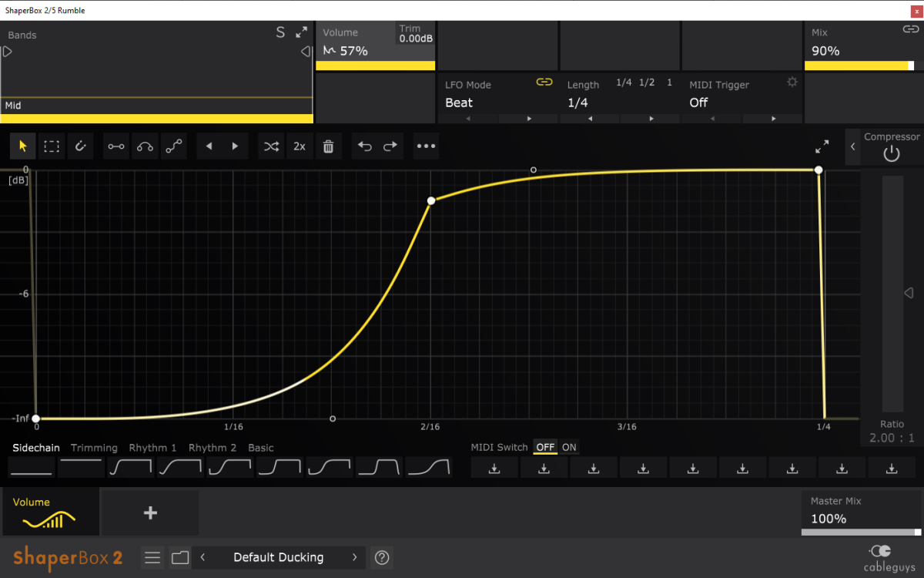Choose the arc curve segment tool
Image resolution: width=924 pixels, height=578 pixels.
coord(146,146)
